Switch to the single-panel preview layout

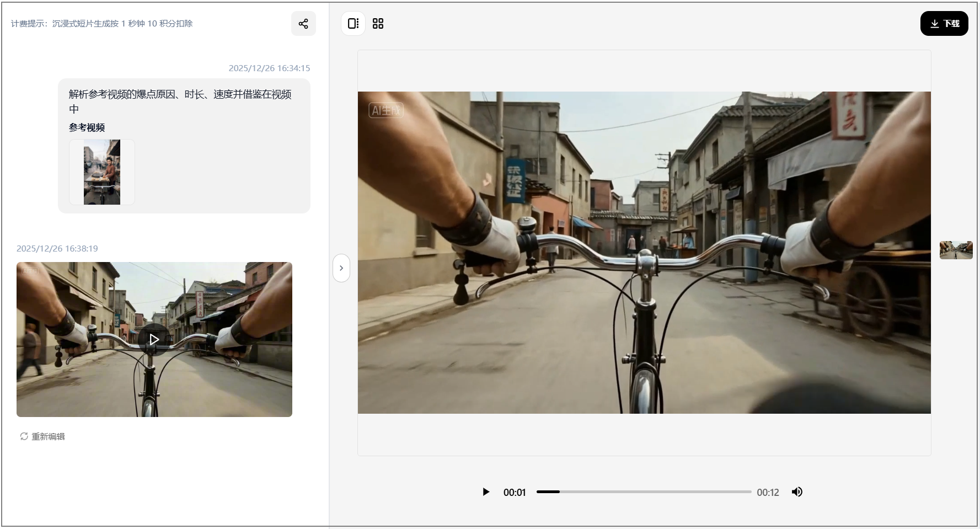coord(353,24)
